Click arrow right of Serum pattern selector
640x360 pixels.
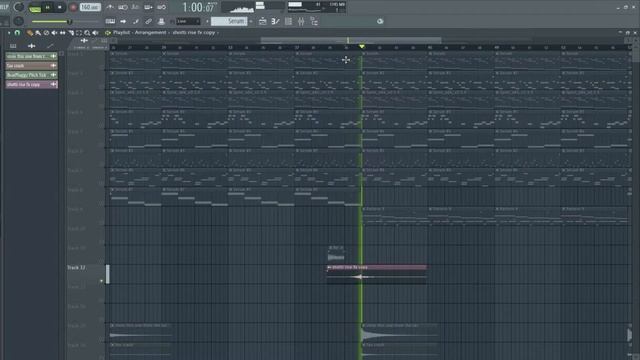click(251, 21)
